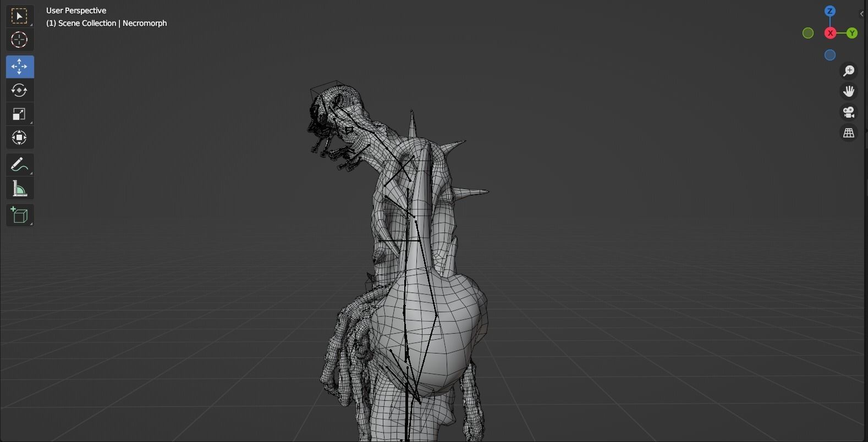Activate the Measure ruler tool
The height and width of the screenshot is (442, 868).
click(x=19, y=189)
